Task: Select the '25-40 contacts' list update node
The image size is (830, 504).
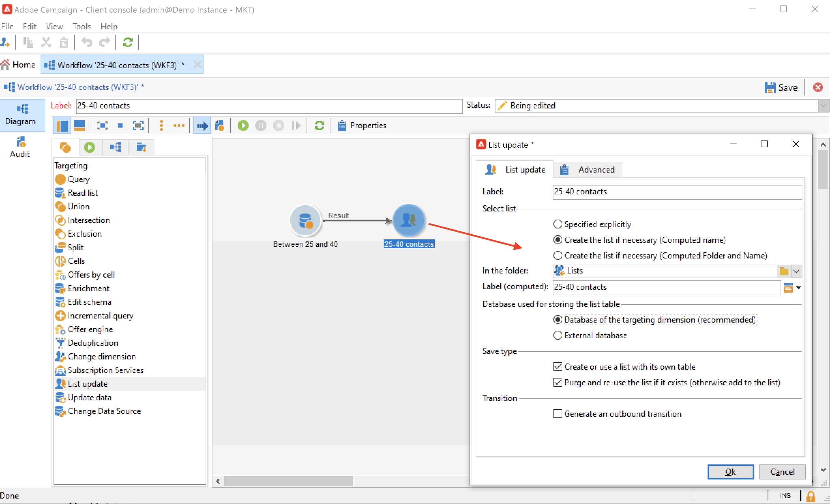Action: pos(409,220)
